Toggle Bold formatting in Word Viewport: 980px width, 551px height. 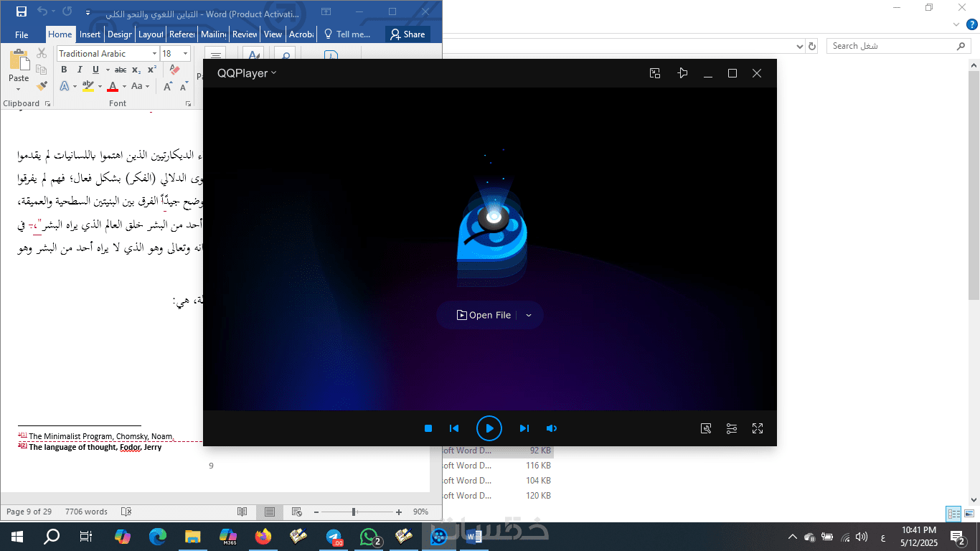(x=64, y=70)
